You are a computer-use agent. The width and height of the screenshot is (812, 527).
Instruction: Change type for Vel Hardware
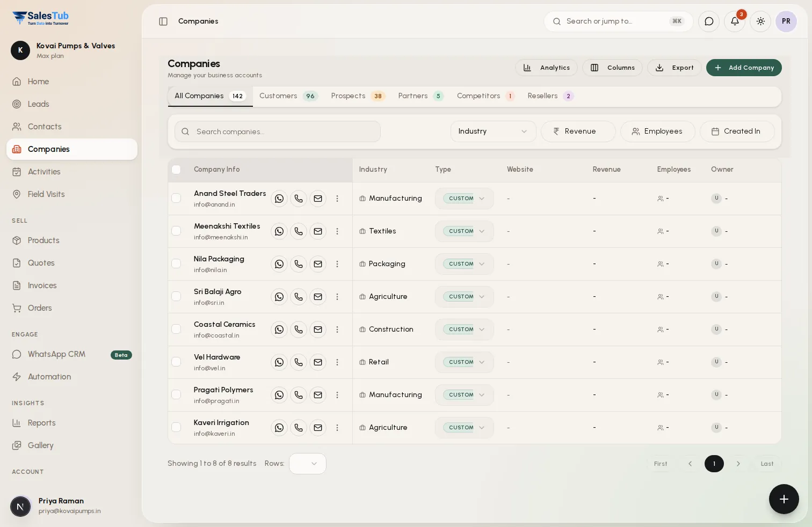465,362
